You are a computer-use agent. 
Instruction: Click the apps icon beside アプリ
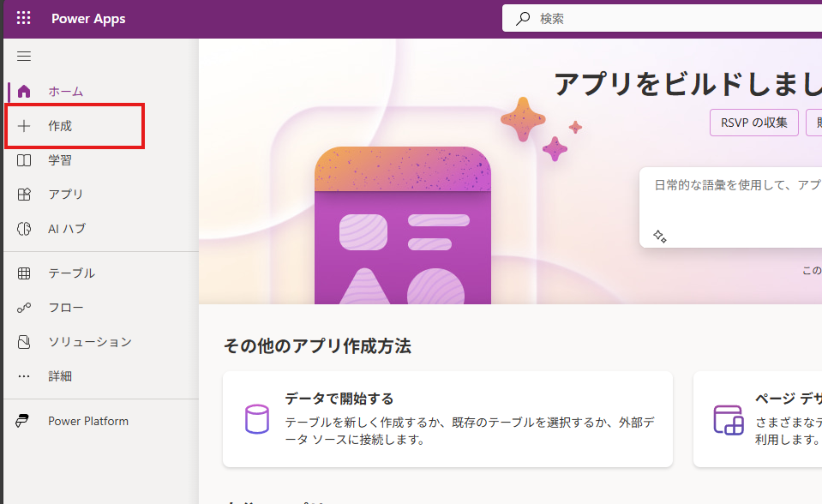pos(24,195)
